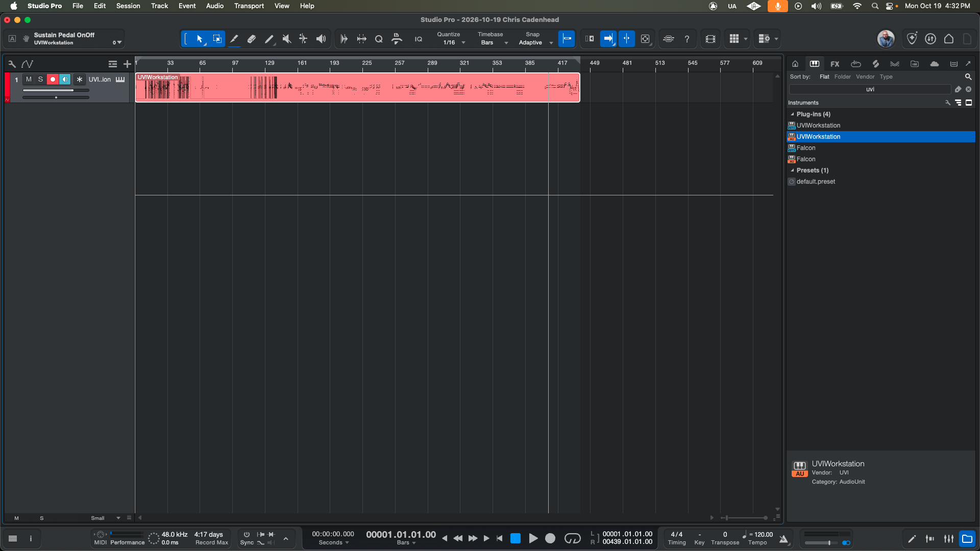980x551 pixels.
Task: Collapse the Presets (1) group
Action: click(792, 170)
